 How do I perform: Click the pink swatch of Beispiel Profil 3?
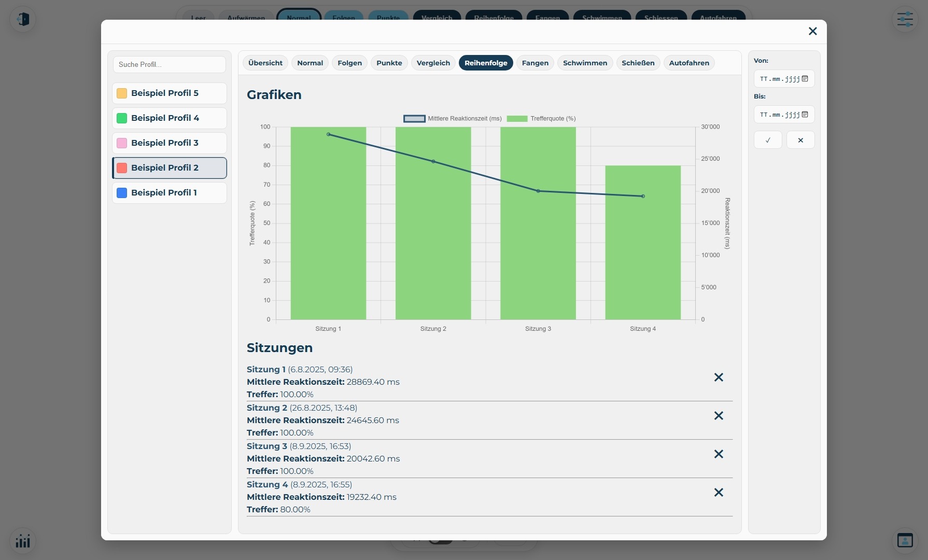pyautogui.click(x=122, y=143)
